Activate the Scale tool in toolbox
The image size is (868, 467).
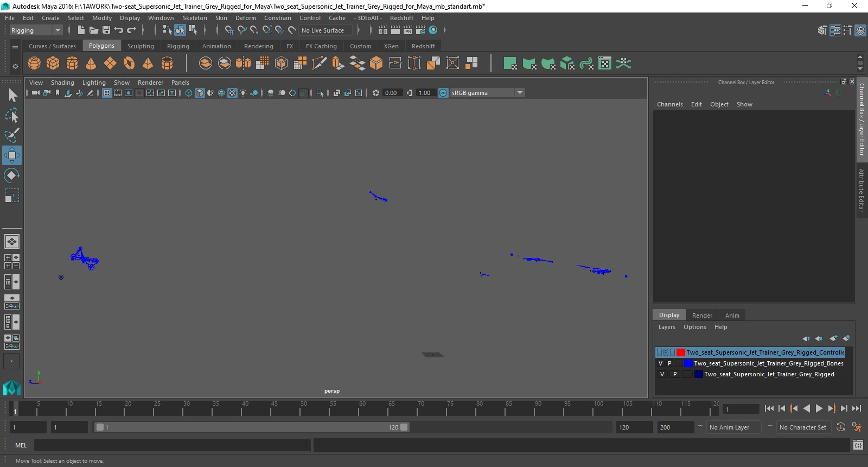click(12, 195)
